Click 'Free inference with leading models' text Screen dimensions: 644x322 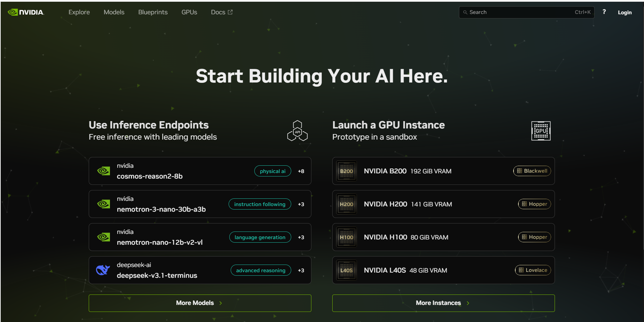click(153, 137)
